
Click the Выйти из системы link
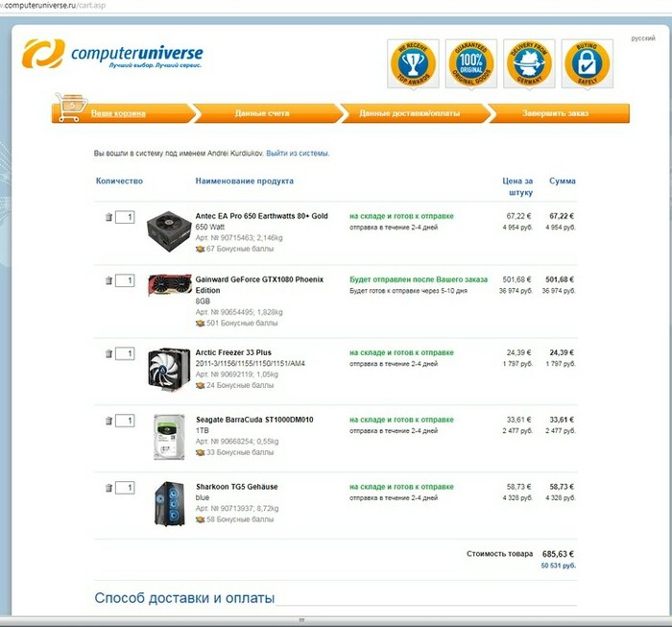(298, 153)
